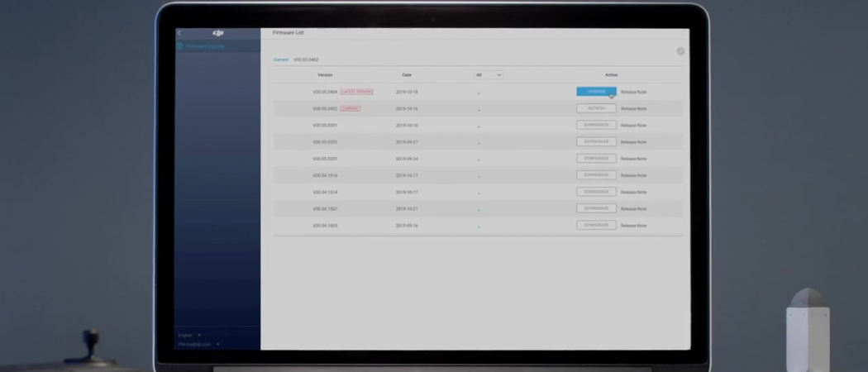The image size is (868, 372).
Task: Downgrade to firmware V00.04.1516
Action: 596,175
